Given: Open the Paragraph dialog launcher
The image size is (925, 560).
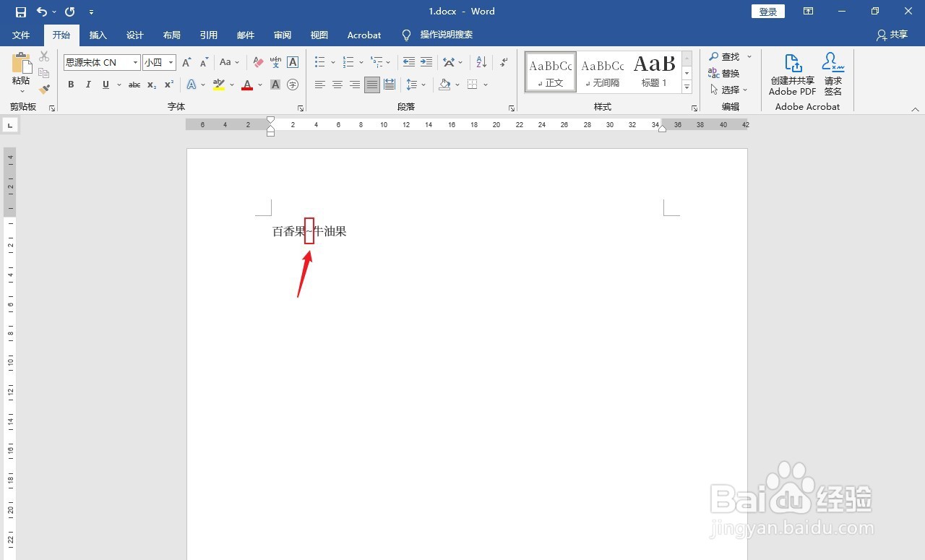Looking at the screenshot, I should (x=512, y=108).
